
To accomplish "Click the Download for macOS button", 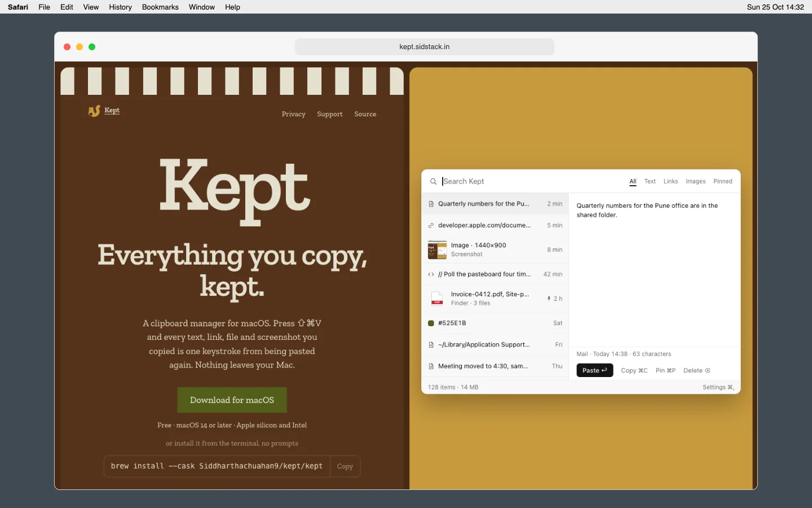I will pyautogui.click(x=232, y=400).
